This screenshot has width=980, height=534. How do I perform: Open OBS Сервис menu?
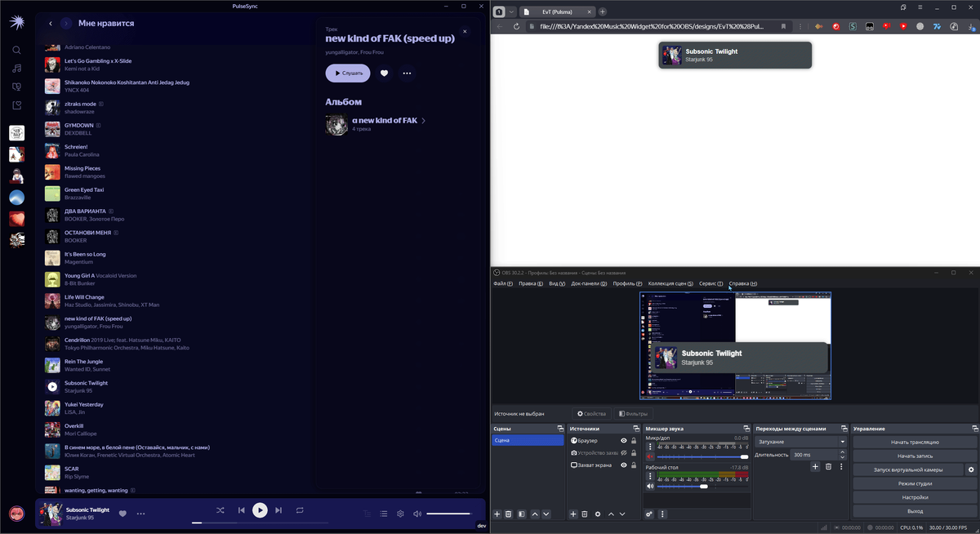(x=710, y=283)
